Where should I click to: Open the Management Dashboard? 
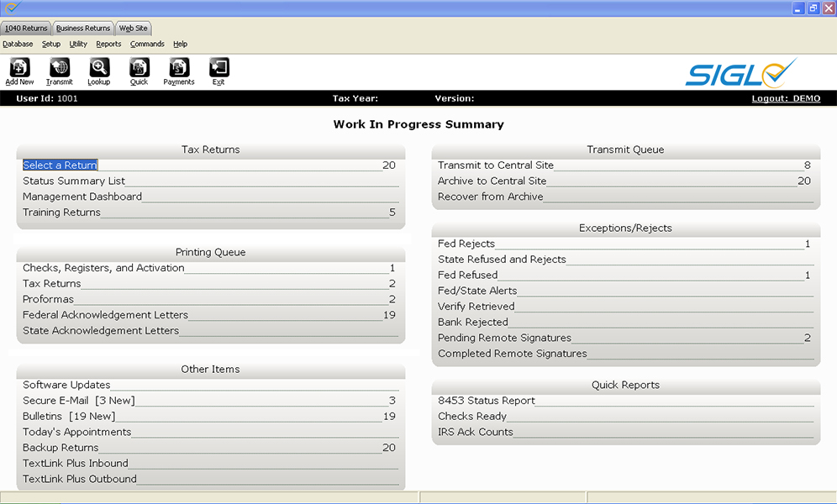82,197
